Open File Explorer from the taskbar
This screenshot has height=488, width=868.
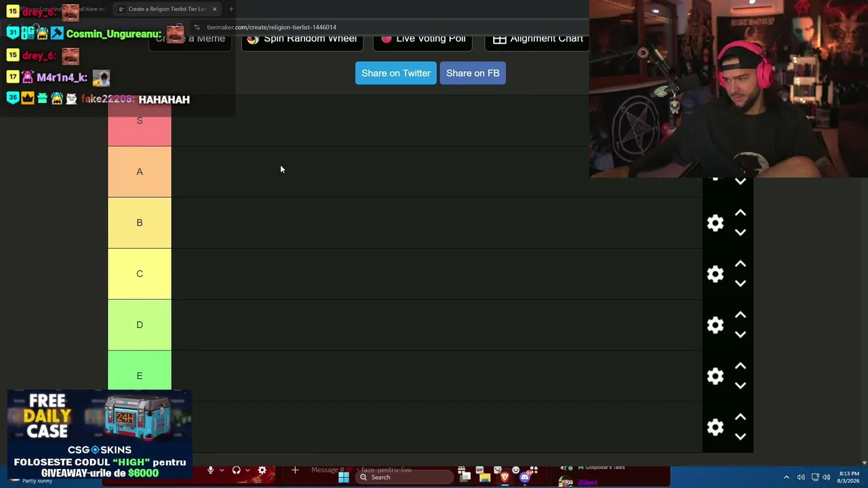tap(485, 477)
